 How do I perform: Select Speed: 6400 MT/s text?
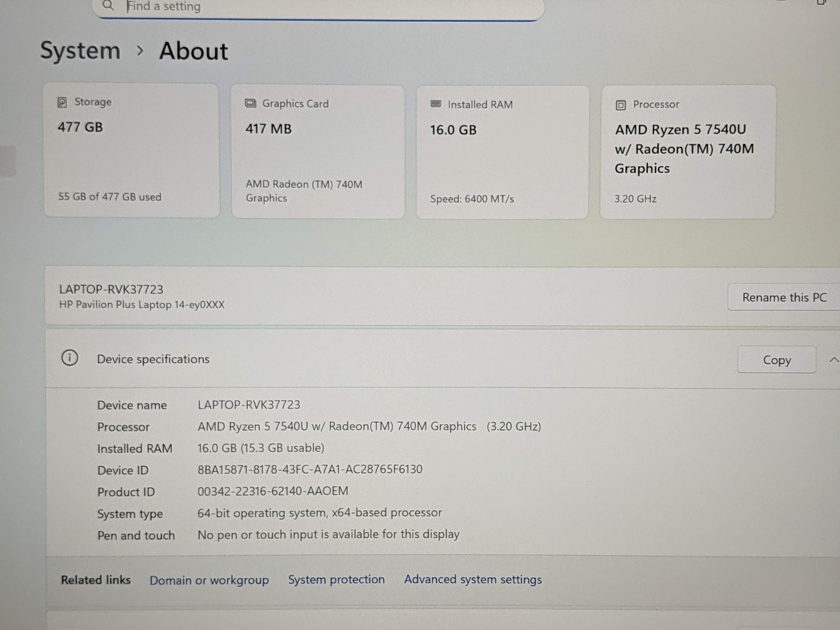coord(472,199)
